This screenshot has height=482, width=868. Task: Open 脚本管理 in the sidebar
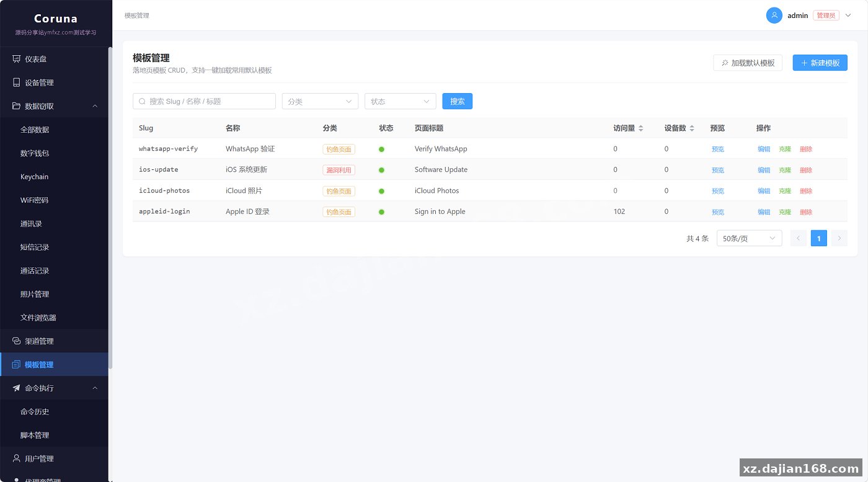54,435
